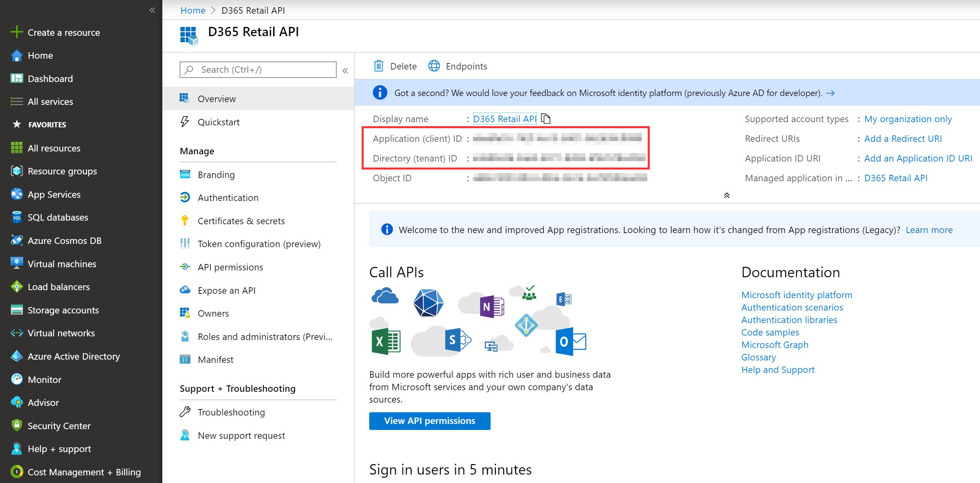
Task: Click the Outlook icon under Call APIs
Action: pos(571,342)
